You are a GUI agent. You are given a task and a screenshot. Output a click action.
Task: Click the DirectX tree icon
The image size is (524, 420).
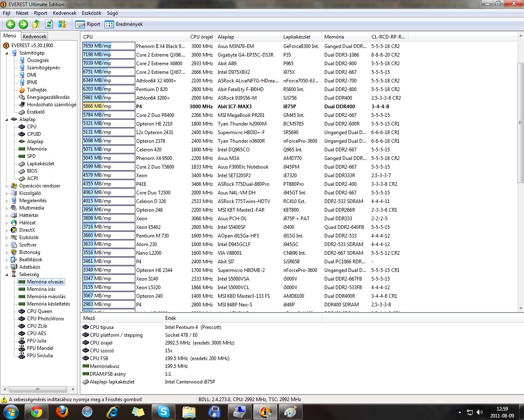[x=14, y=230]
